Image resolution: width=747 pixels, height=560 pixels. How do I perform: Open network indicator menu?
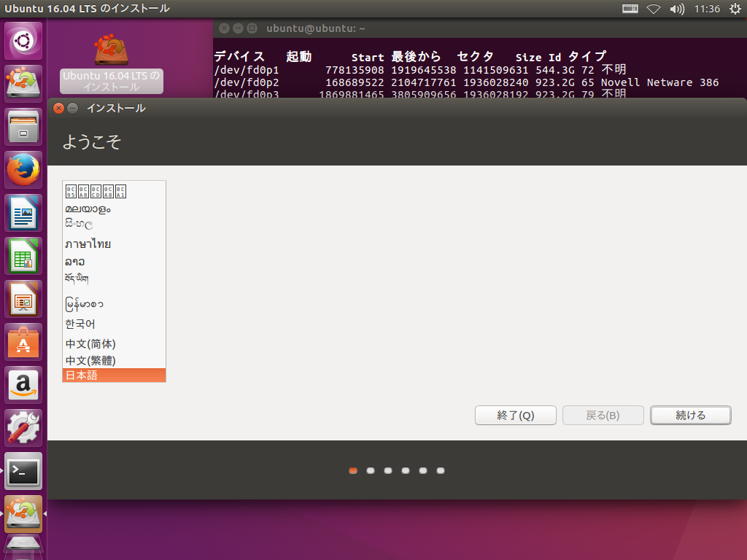click(653, 9)
